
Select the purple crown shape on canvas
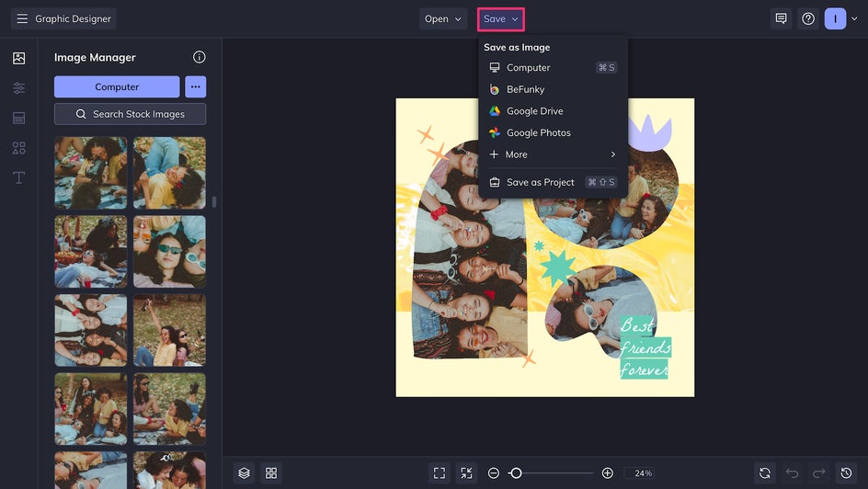(649, 132)
